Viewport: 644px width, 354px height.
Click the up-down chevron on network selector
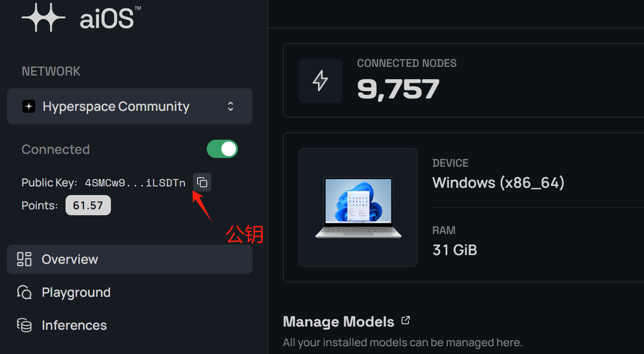pyautogui.click(x=231, y=107)
